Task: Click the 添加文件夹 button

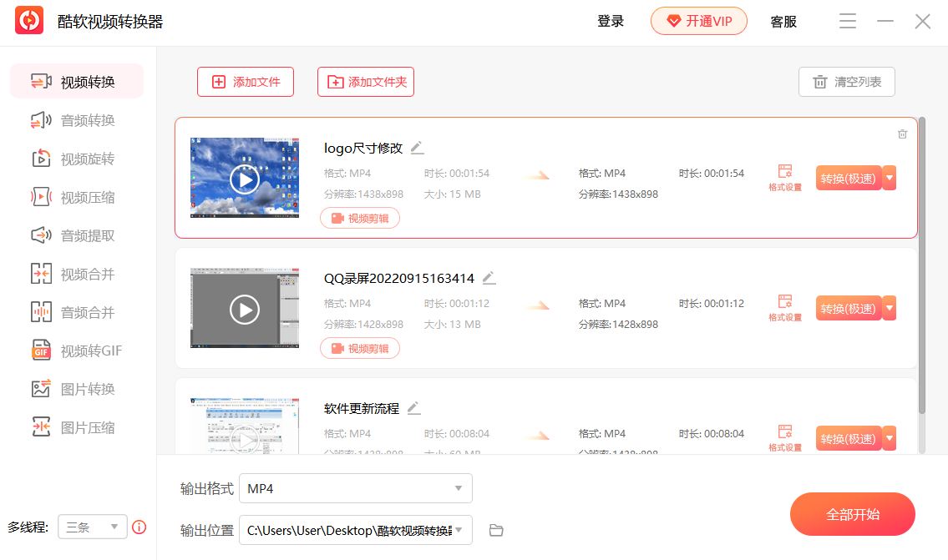Action: point(366,82)
